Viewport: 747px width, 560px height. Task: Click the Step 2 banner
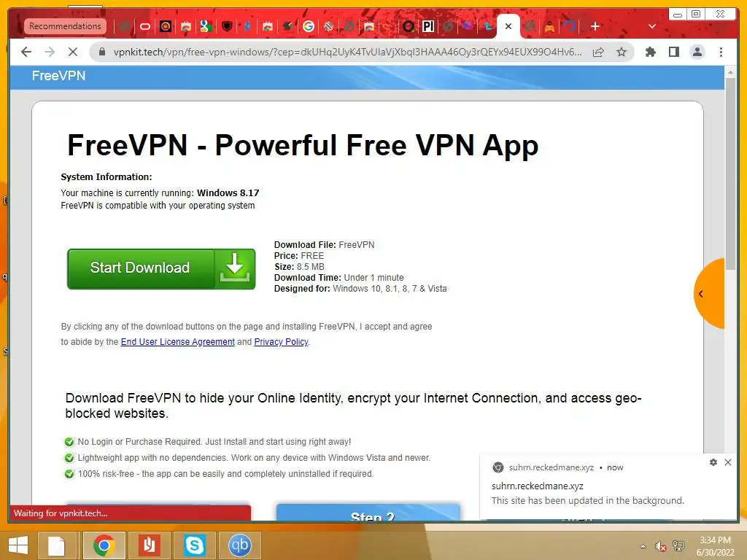368,512
